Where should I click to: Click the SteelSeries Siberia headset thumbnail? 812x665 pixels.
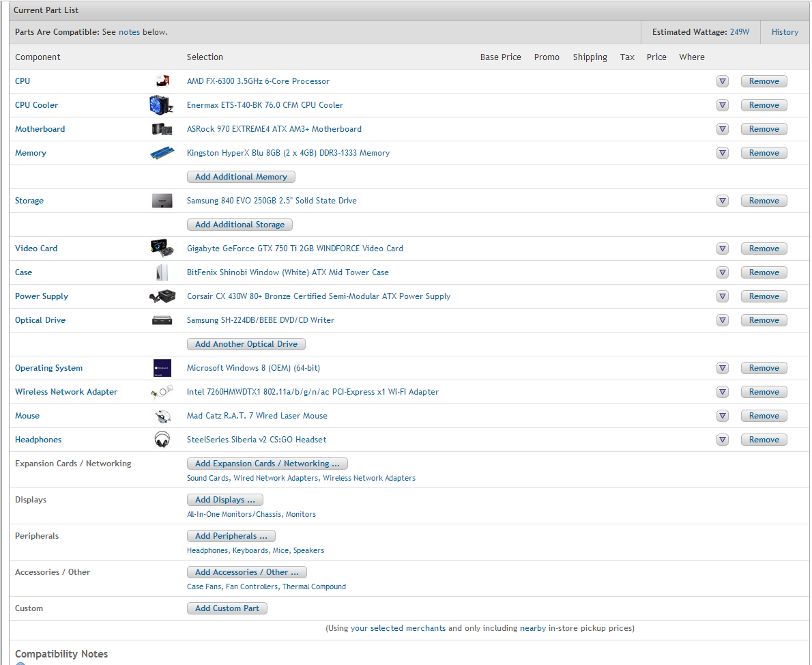tap(162, 440)
